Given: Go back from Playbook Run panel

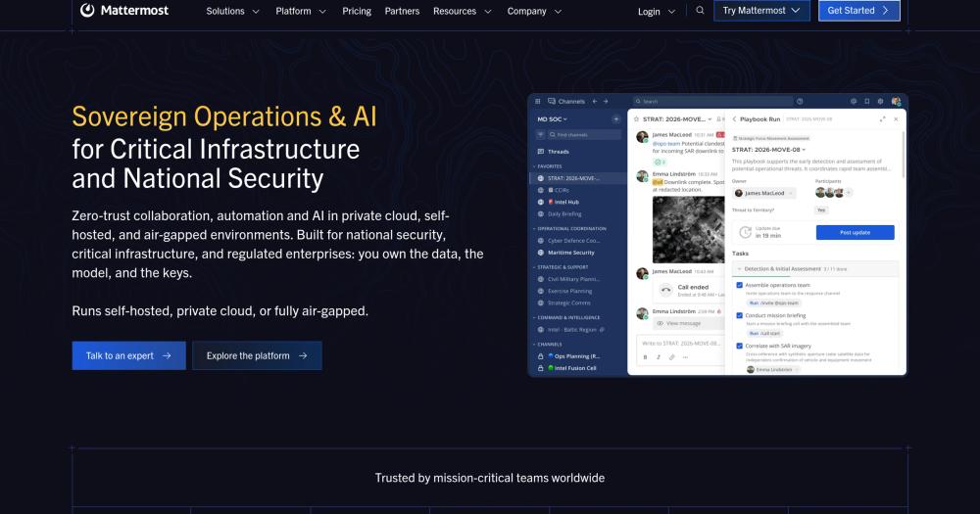Looking at the screenshot, I should [734, 118].
